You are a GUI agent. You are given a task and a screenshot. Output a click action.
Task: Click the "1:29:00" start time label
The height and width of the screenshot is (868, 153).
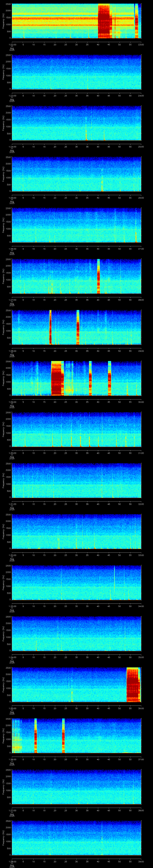coord(12,402)
